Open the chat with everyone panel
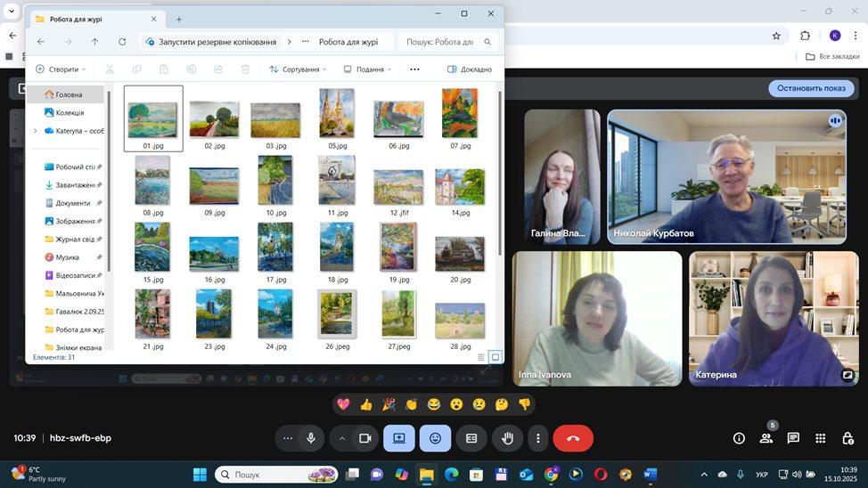868x488 pixels. tap(793, 438)
